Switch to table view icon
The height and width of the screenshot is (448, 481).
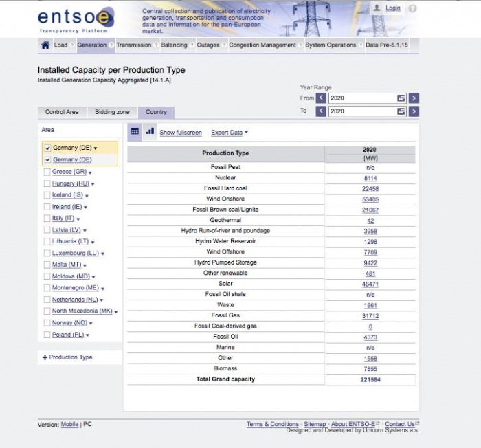coord(135,132)
